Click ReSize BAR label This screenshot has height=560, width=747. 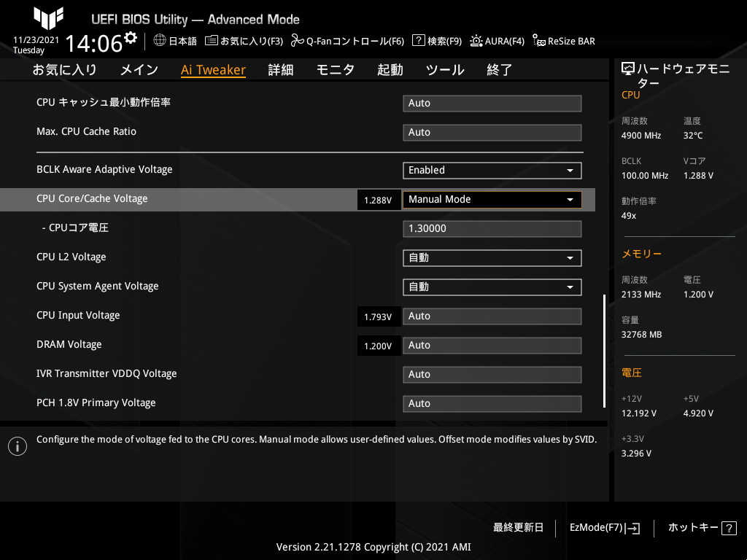click(x=571, y=42)
